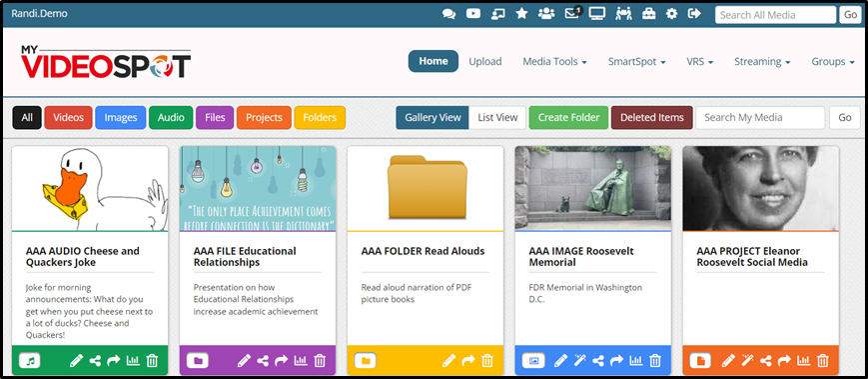Edit the AAA FOLDER Read Alouds folder
The image size is (868, 379).
pyautogui.click(x=448, y=361)
